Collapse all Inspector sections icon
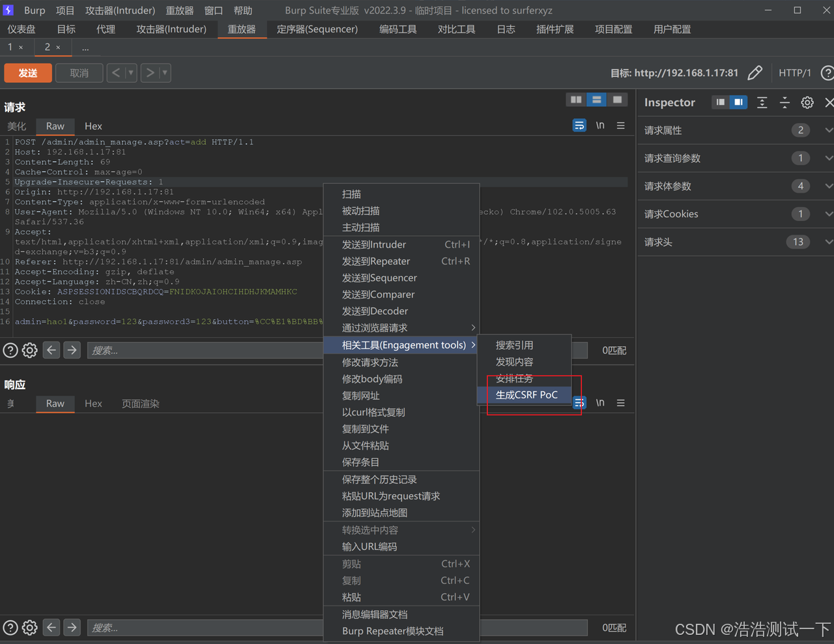 click(x=784, y=102)
